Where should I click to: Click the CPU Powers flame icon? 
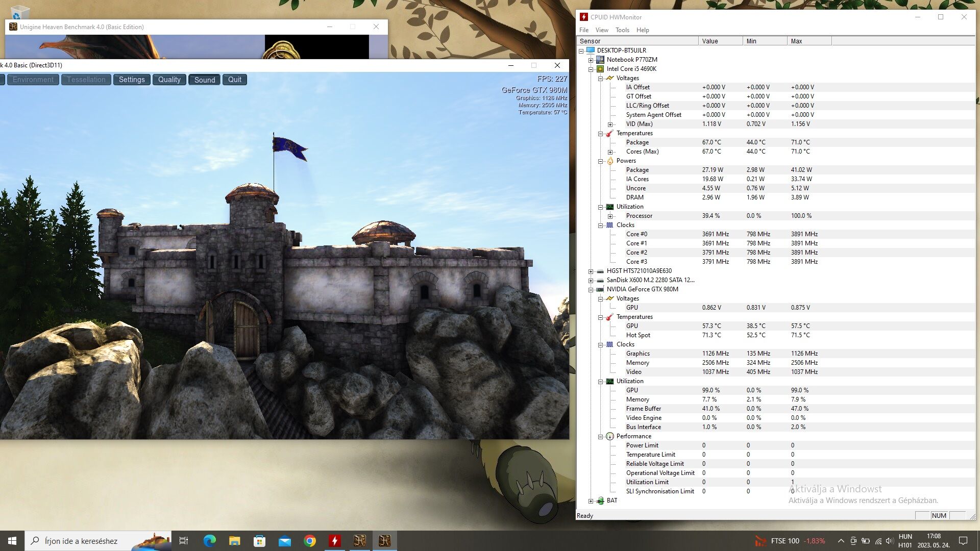click(x=609, y=161)
